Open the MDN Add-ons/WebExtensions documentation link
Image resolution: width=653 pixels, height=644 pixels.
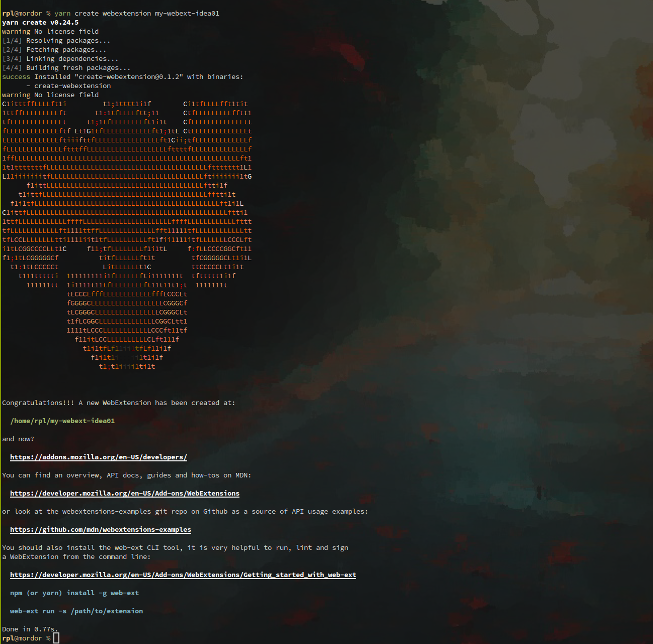tap(124, 494)
